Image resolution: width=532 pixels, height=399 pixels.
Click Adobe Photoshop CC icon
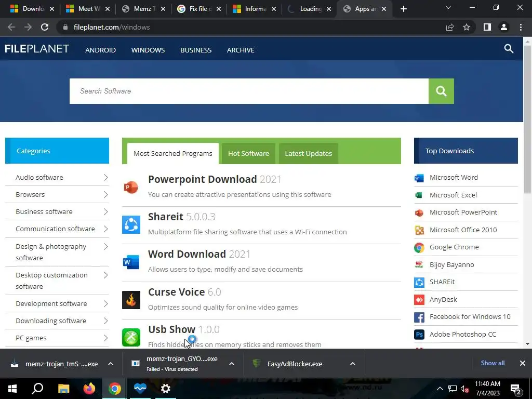(x=419, y=335)
